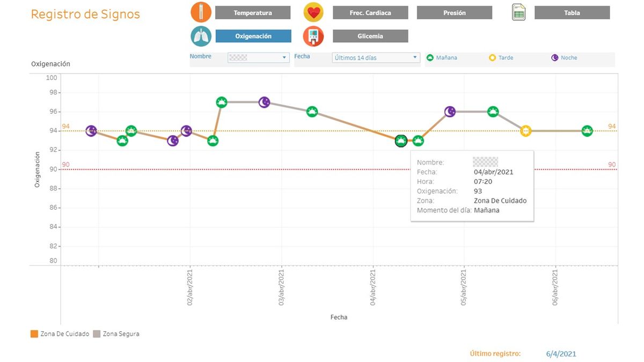Toggle the Mañana time-of-day filter
This screenshot has height=362, width=644.
(442, 58)
